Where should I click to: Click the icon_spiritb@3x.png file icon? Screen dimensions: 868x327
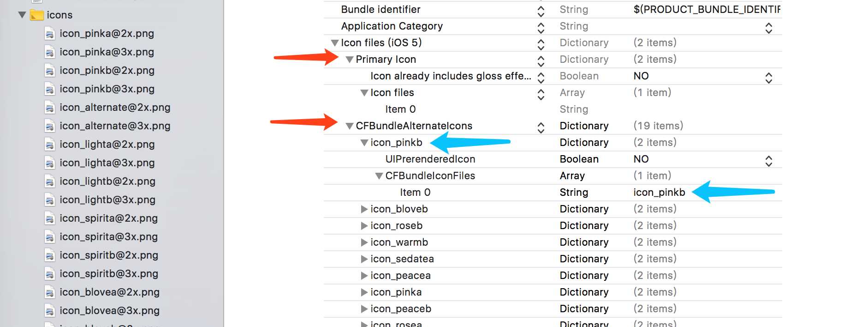[50, 274]
